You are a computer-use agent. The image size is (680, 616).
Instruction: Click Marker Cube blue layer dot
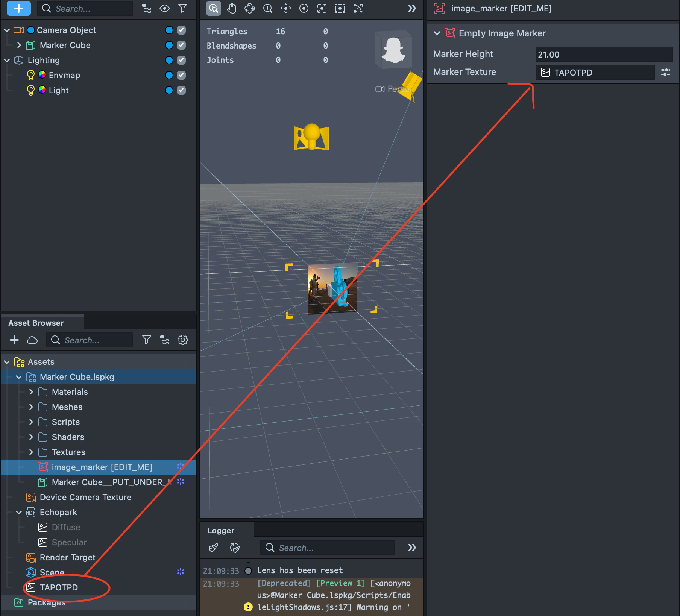[x=169, y=45]
